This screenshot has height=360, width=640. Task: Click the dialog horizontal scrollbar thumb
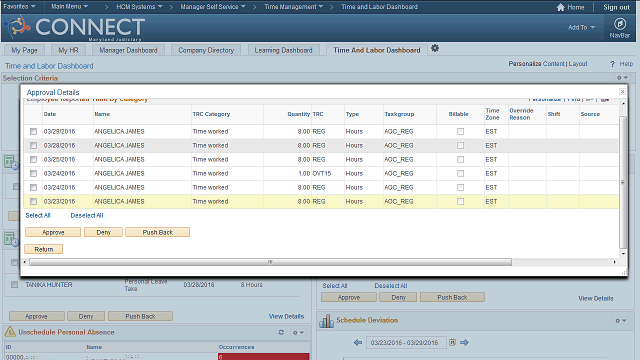point(270,262)
